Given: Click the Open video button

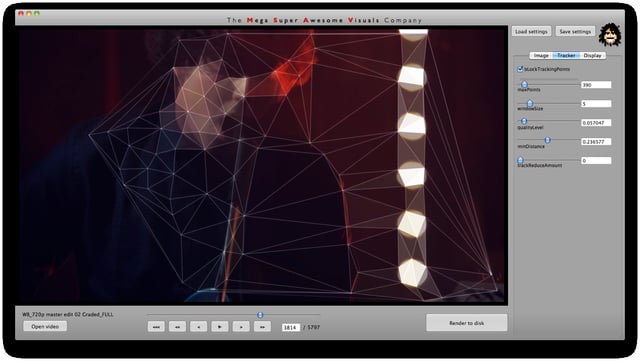Looking at the screenshot, I should (x=45, y=326).
